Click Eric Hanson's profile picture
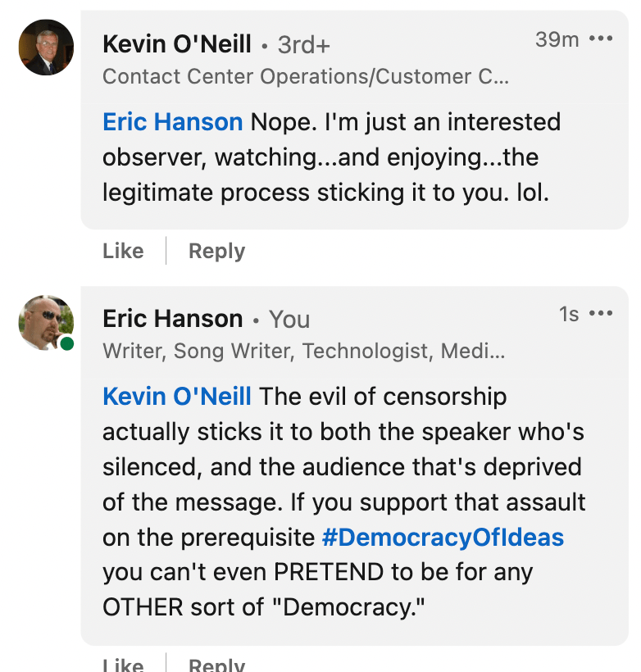 (46, 322)
